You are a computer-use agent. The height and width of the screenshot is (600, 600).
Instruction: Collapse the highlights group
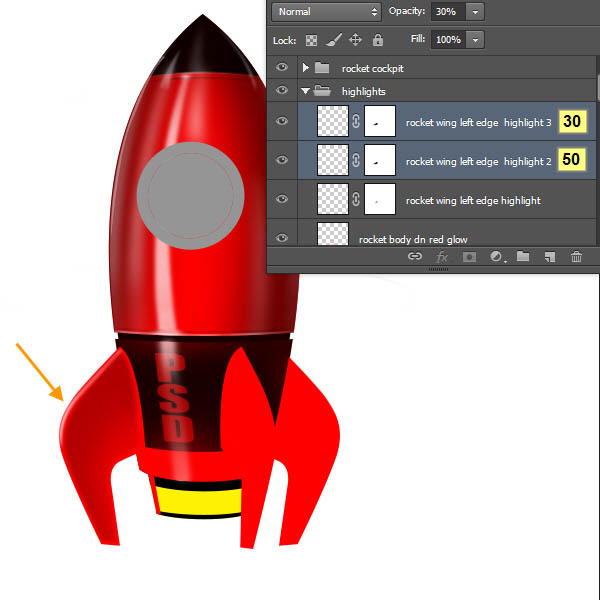coord(306,91)
